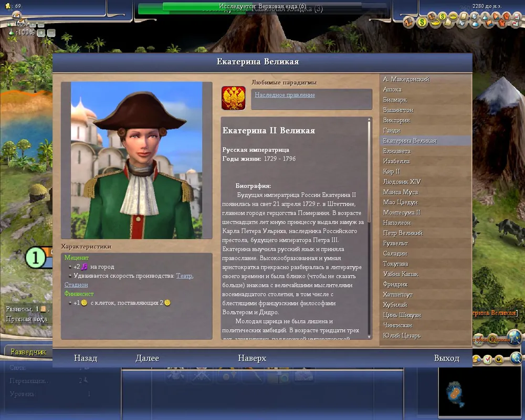525x420 pixels.
Task: Select Кир II in the leader list
Action: pos(425,172)
